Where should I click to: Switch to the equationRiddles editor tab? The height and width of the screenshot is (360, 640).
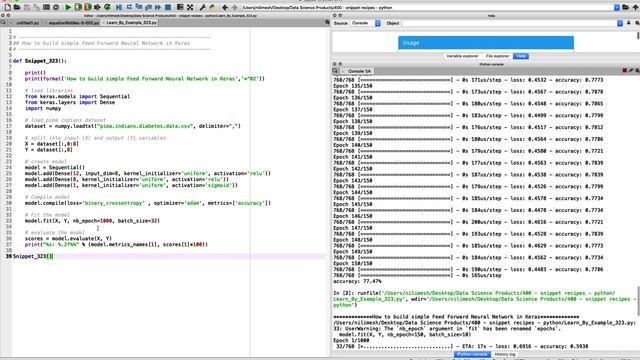[73, 23]
